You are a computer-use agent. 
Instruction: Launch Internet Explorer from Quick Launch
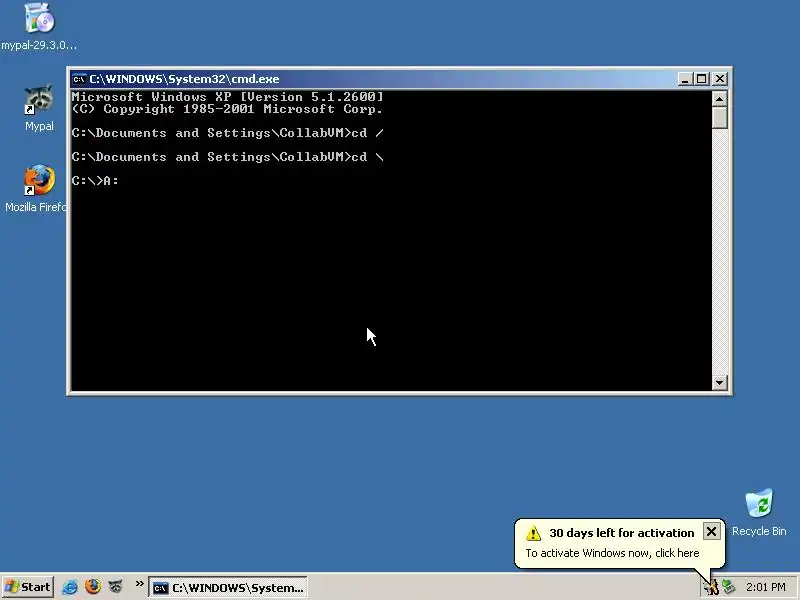70,587
